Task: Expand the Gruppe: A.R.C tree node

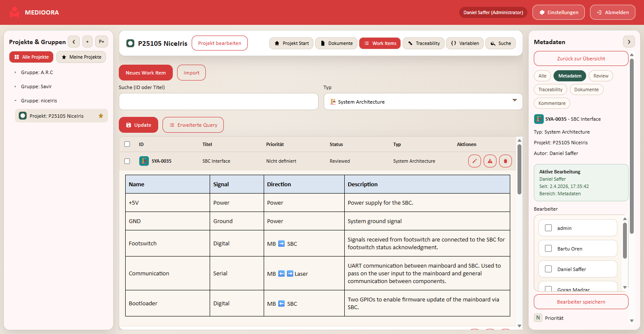Action: click(16, 72)
